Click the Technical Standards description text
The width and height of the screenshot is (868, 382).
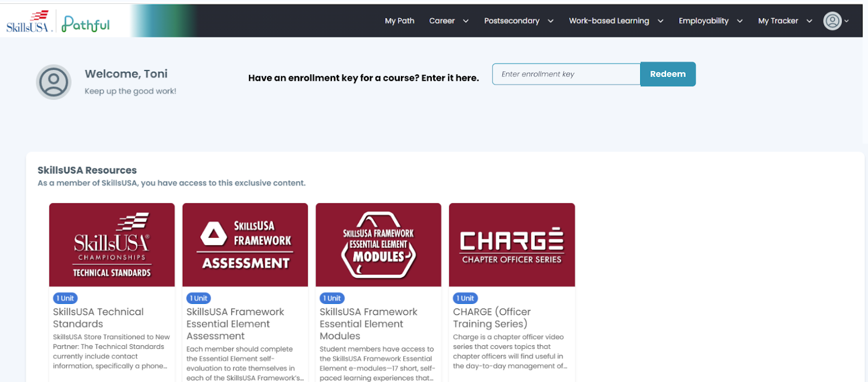pos(111,352)
